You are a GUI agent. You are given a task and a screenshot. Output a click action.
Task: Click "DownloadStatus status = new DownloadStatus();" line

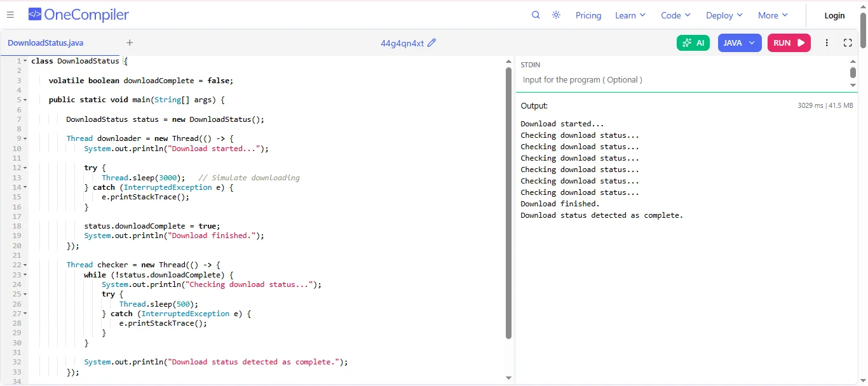[165, 119]
